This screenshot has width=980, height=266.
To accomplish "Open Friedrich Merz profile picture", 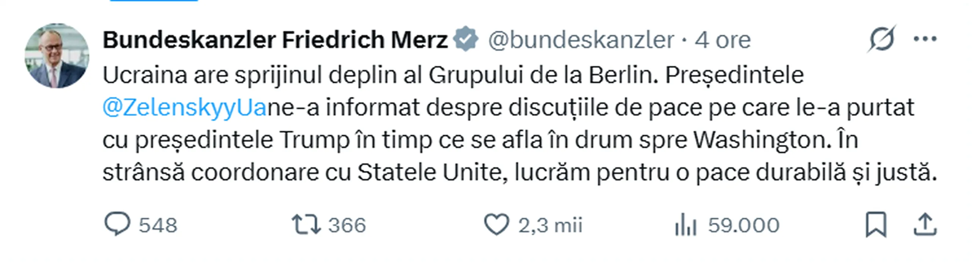I will tap(57, 56).
